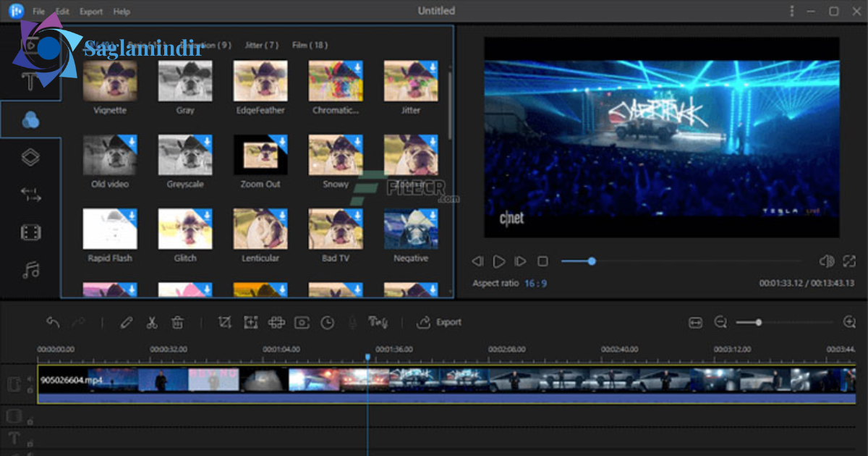Click the freeze frame camera icon
Screen dimensions: 868x456
(302, 322)
